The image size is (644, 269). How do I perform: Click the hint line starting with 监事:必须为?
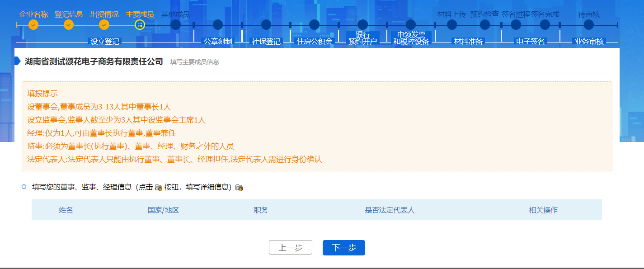pyautogui.click(x=130, y=146)
